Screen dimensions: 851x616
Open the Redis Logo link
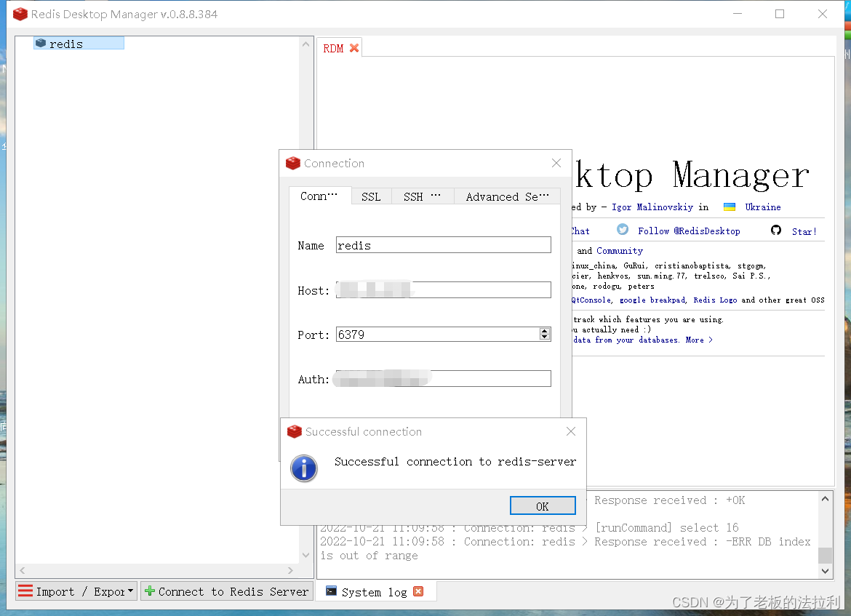coord(715,300)
